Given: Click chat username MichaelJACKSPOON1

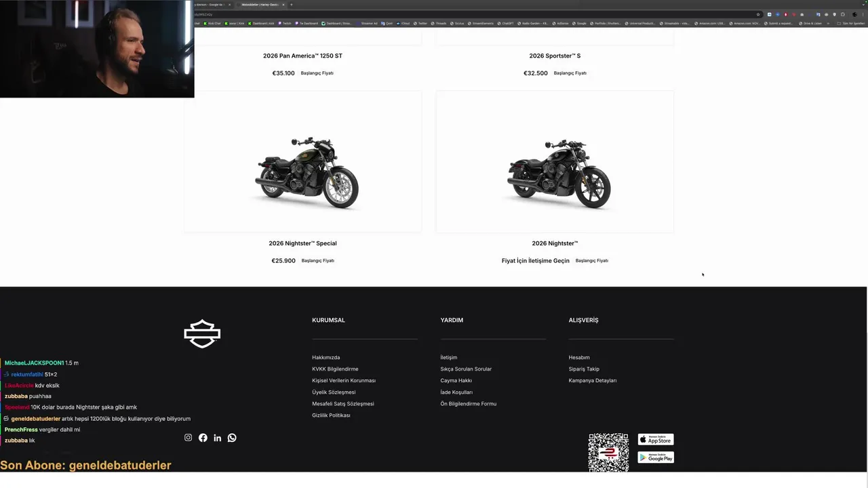Looking at the screenshot, I should coord(34,363).
